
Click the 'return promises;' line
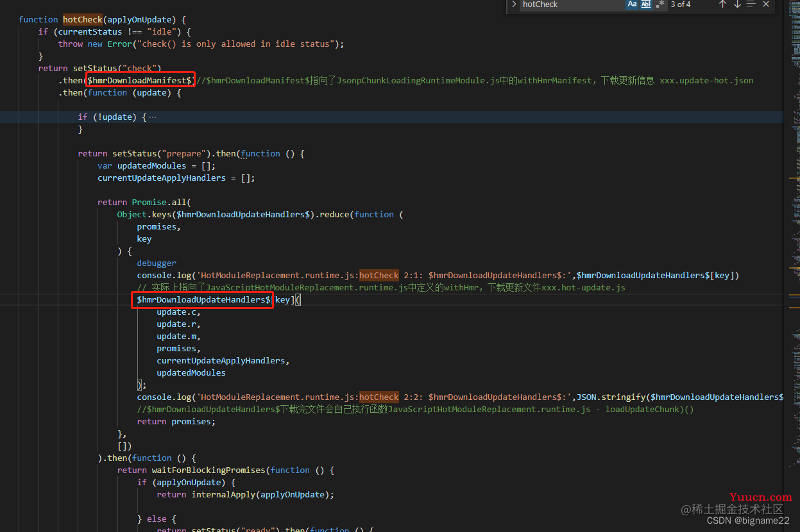pos(176,422)
